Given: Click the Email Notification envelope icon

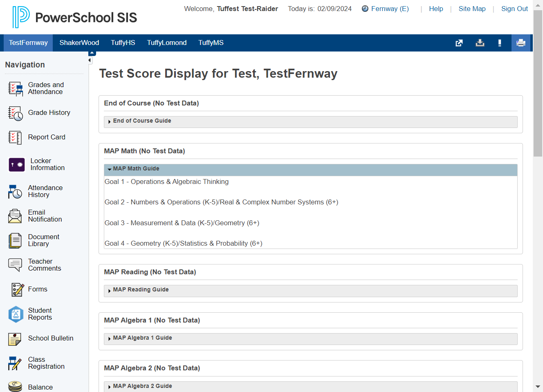Looking at the screenshot, I should 15,216.
